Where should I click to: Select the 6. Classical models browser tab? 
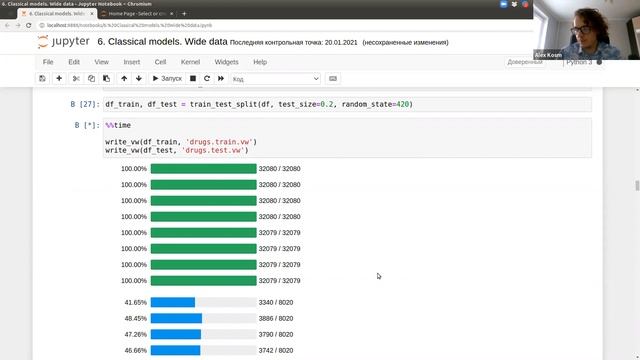coord(56,13)
